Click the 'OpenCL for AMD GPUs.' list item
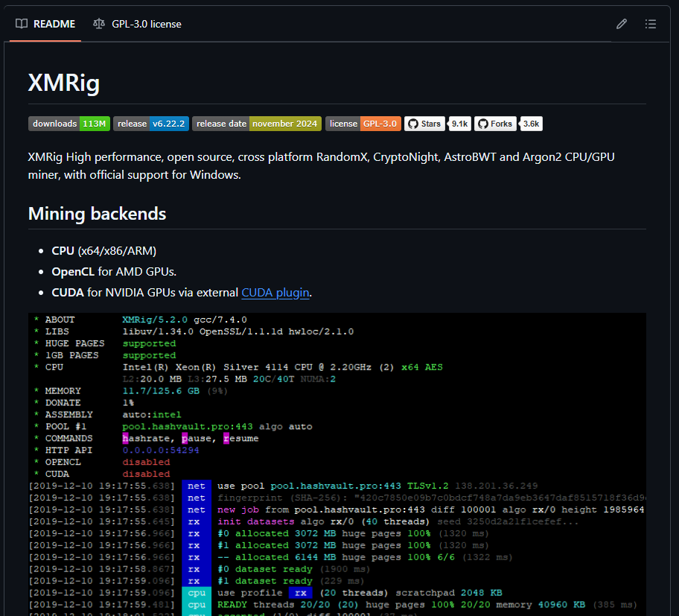The height and width of the screenshot is (616, 679). pos(114,272)
